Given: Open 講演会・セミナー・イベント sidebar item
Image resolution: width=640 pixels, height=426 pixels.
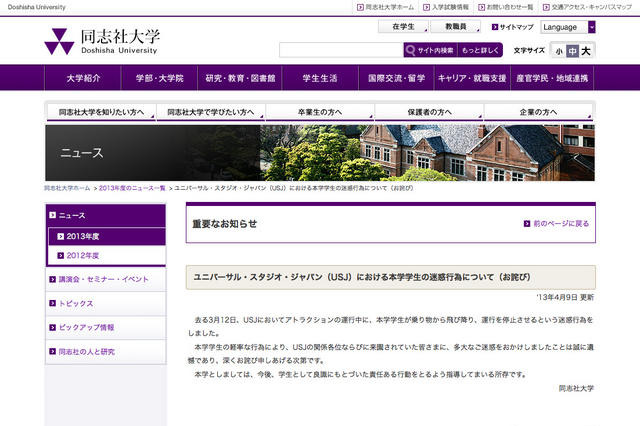Looking at the screenshot, I should click(106, 280).
